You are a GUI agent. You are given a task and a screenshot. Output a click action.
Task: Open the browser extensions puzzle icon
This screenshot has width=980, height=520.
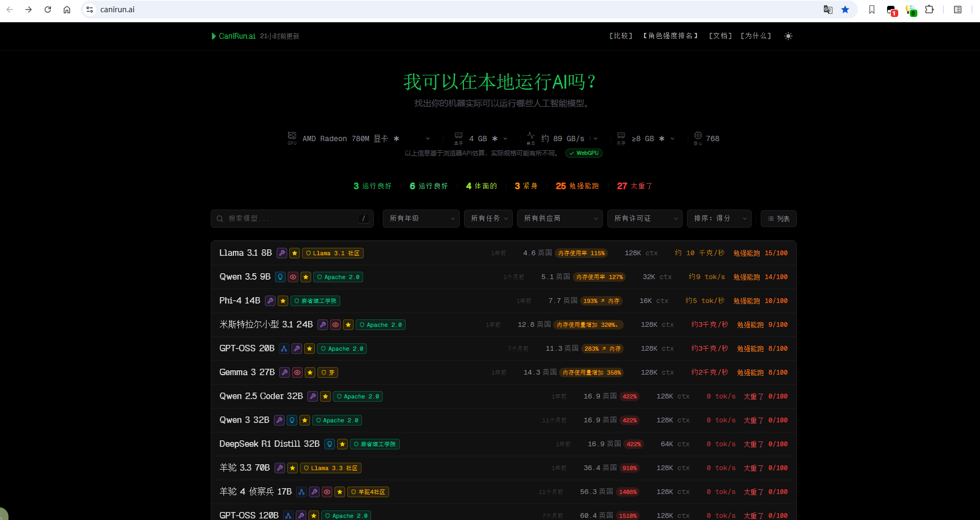coord(929,10)
